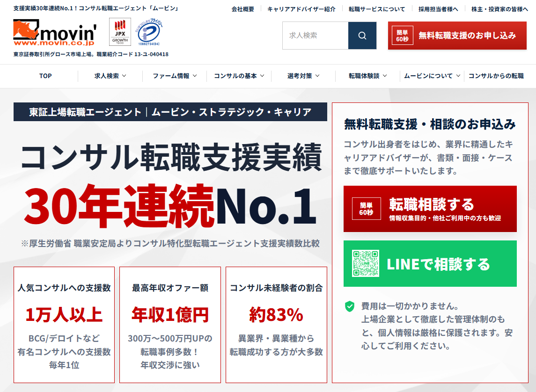The image size is (536, 392).
Task: Click the コンサル転職支援実績 headline
Action: tap(171, 157)
